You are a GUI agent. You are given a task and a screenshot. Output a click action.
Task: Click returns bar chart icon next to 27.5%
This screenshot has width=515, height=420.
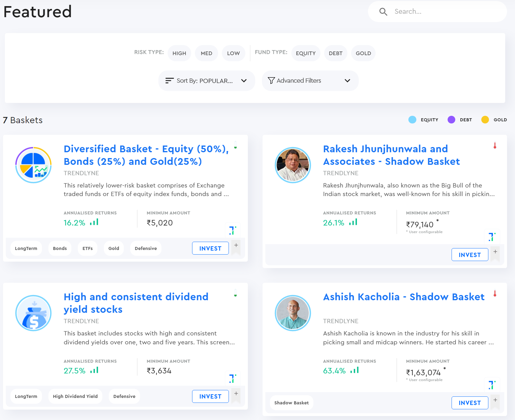[94, 370]
